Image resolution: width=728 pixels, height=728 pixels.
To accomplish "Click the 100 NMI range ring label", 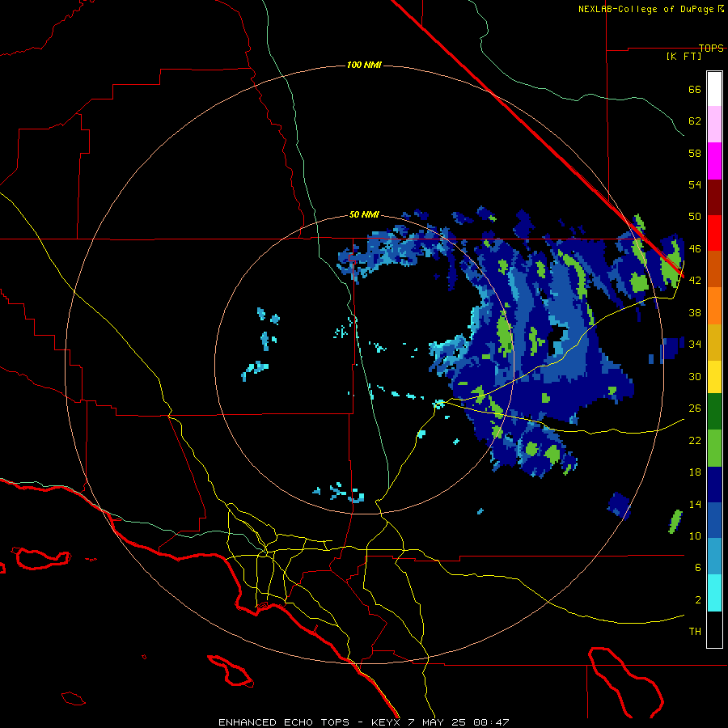I will pos(364,65).
